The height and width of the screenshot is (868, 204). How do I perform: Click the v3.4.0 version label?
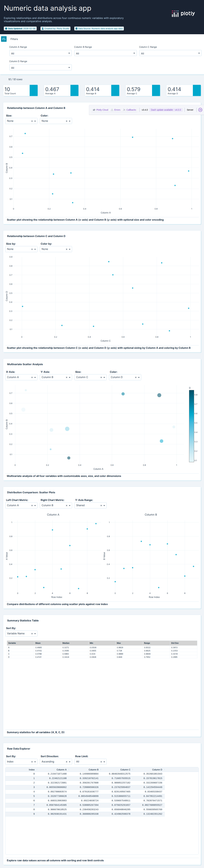pos(145,110)
